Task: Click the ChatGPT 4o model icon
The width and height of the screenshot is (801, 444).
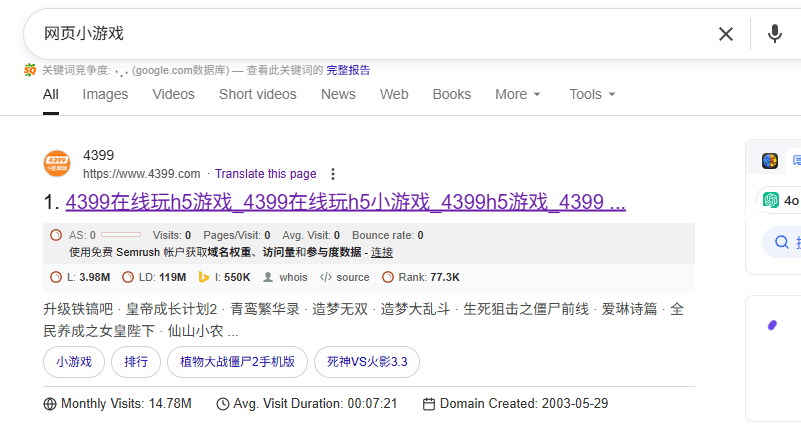Action: coord(771,200)
